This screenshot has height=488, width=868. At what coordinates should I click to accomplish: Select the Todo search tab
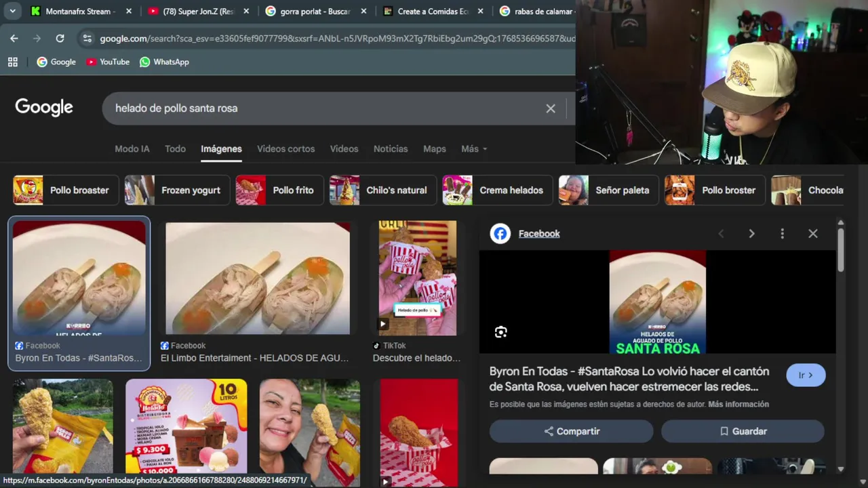click(x=175, y=148)
